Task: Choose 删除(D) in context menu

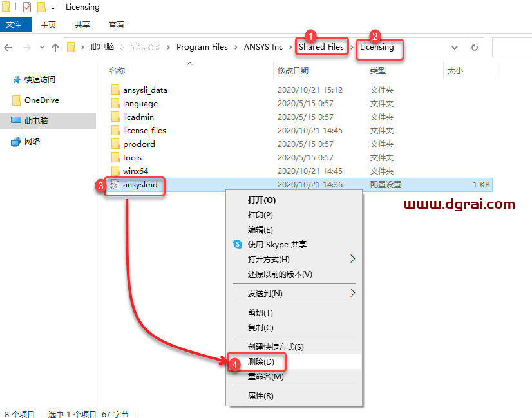Action: coord(294,362)
